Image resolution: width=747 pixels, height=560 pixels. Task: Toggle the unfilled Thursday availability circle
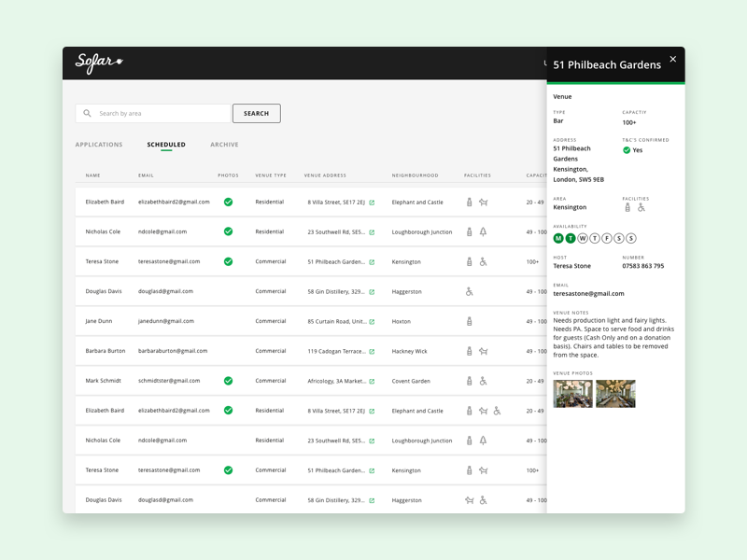coord(595,238)
